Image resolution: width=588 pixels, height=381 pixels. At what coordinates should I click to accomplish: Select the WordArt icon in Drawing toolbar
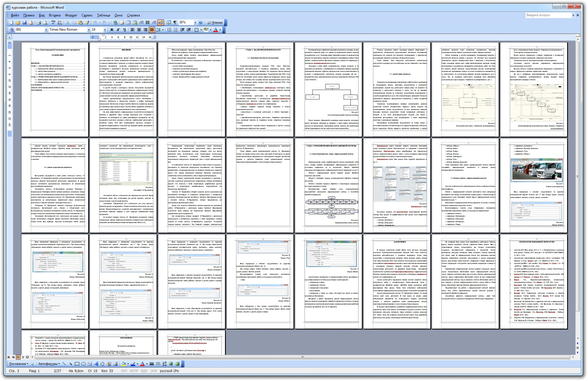pos(96,364)
